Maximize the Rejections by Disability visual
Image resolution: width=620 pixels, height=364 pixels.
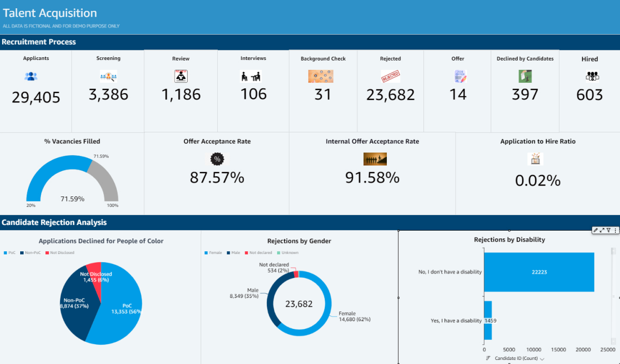pos(602,230)
